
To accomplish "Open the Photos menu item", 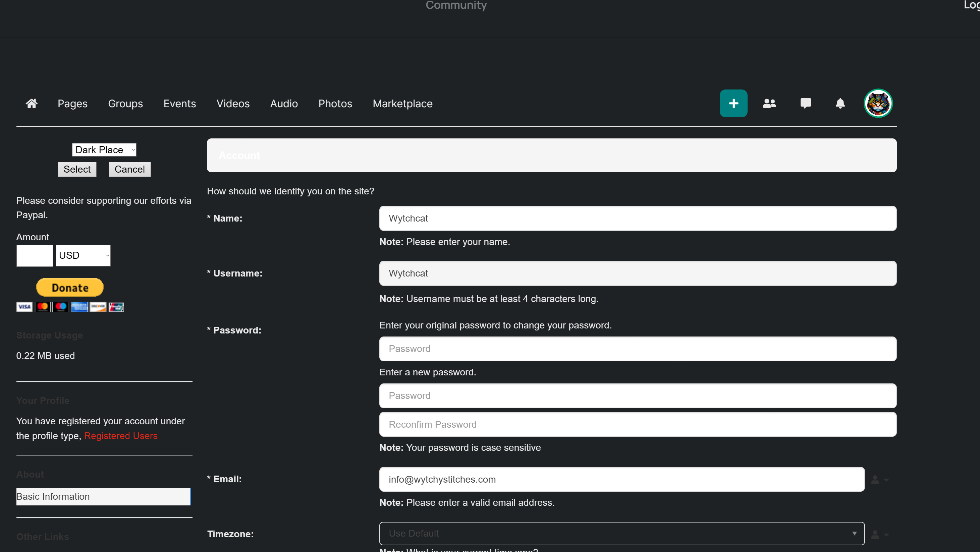I will pyautogui.click(x=335, y=104).
